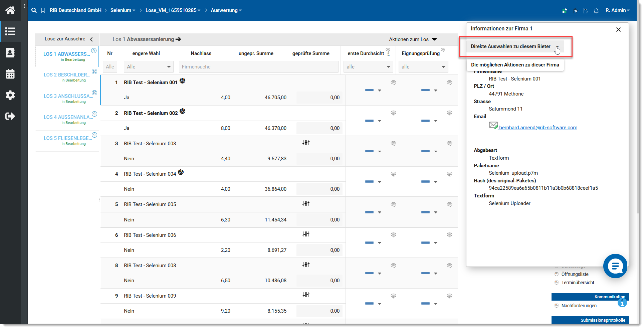
Task: Open the calendar icon in the sidebar
Action: coord(10,74)
